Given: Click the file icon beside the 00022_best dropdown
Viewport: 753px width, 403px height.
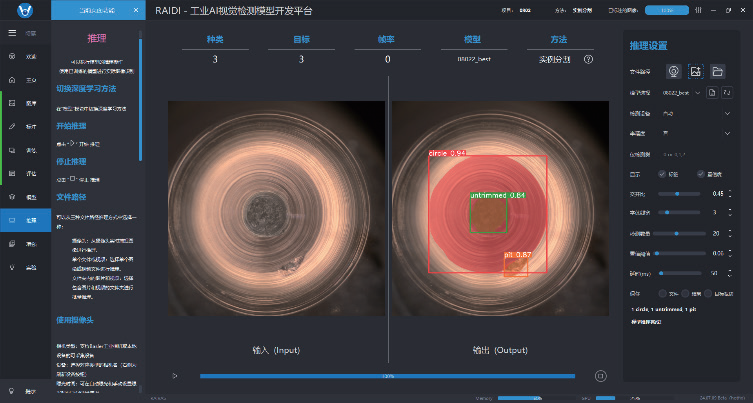Looking at the screenshot, I should pyautogui.click(x=712, y=92).
